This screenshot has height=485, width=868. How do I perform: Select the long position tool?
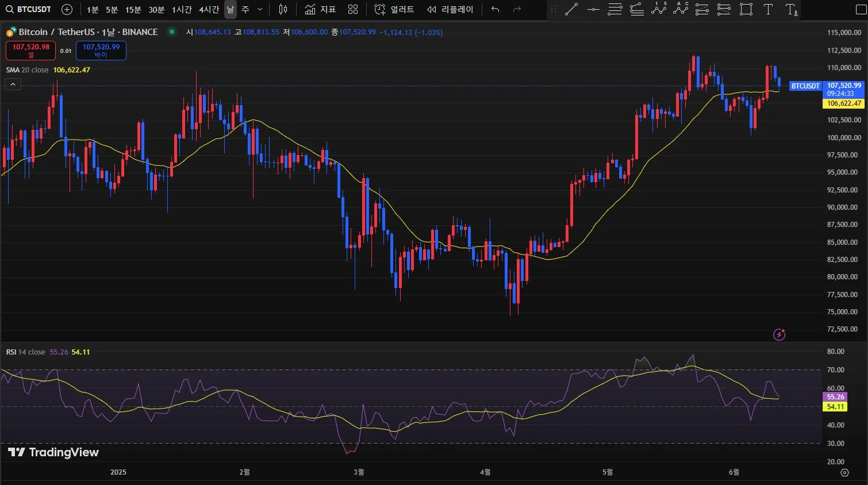click(x=702, y=9)
